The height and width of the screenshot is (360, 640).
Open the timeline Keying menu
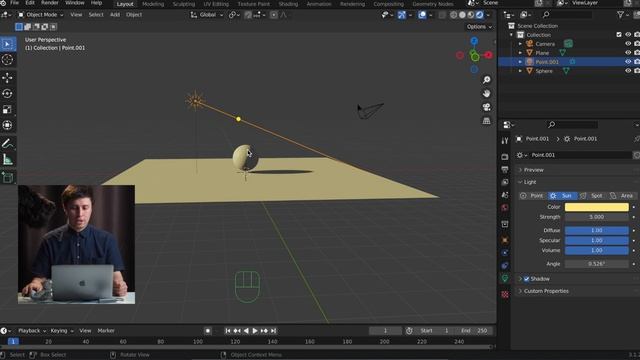pos(61,331)
